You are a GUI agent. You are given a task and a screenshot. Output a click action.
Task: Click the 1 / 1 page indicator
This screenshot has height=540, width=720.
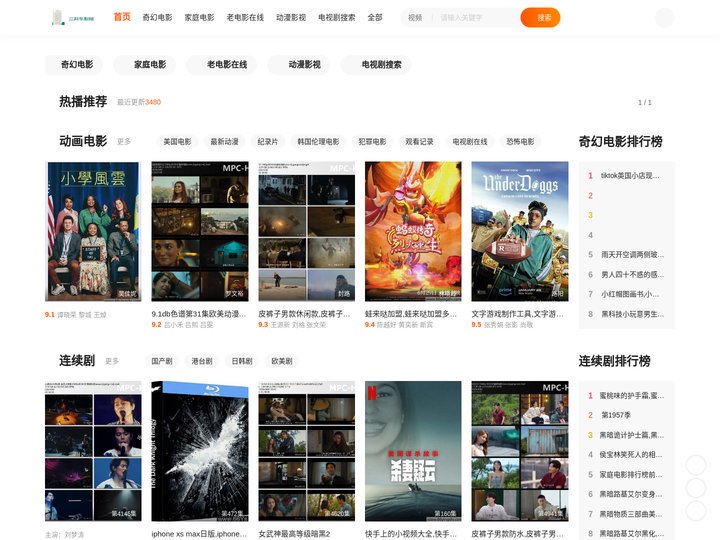[645, 102]
